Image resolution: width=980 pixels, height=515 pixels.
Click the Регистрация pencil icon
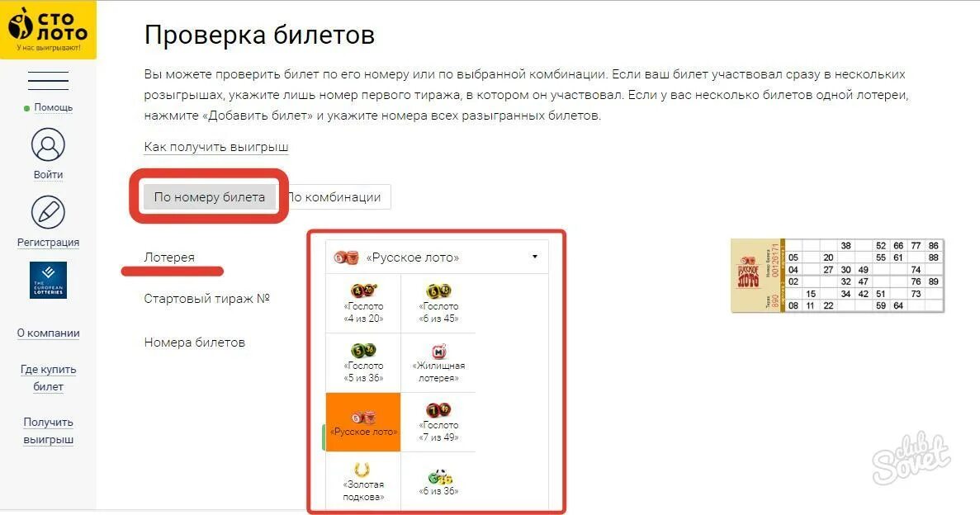(x=48, y=212)
